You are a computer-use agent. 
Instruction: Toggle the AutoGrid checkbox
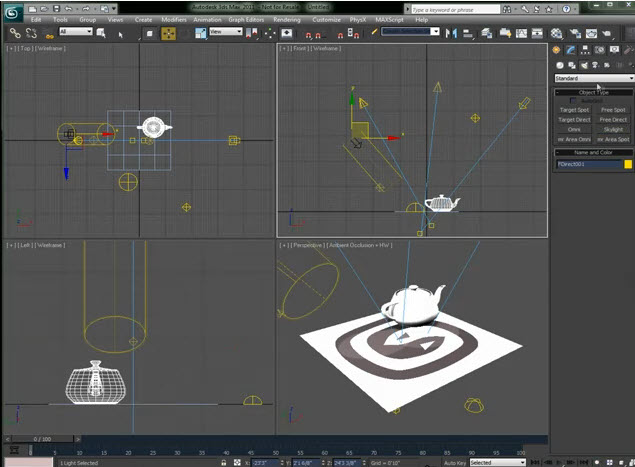point(573,100)
